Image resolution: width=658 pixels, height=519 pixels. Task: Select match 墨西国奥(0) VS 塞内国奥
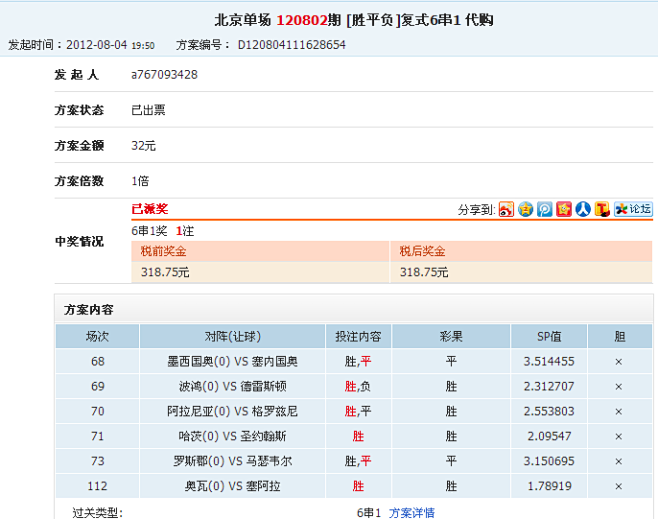click(232, 361)
